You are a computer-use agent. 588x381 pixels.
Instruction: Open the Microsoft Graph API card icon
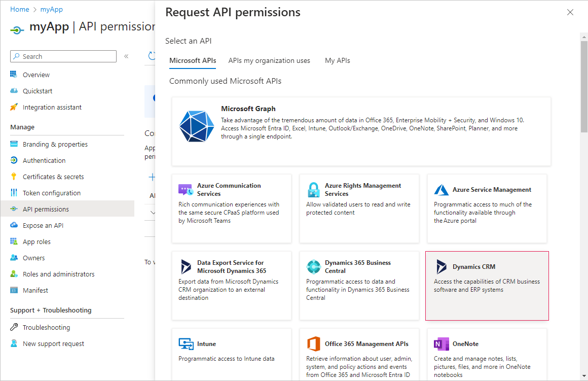tap(197, 126)
